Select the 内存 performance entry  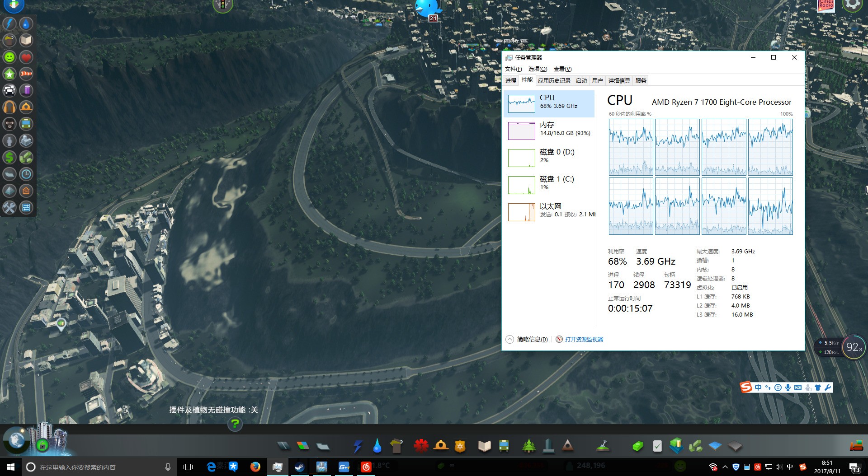pos(549,131)
